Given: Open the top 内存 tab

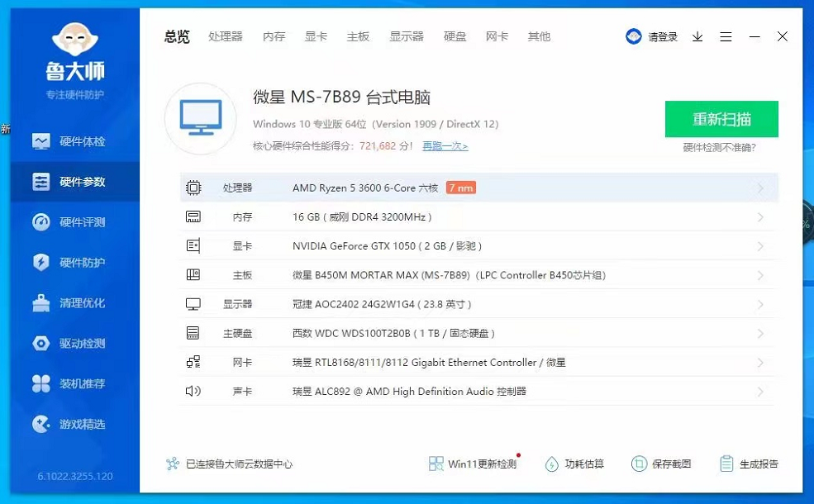Looking at the screenshot, I should [x=274, y=36].
